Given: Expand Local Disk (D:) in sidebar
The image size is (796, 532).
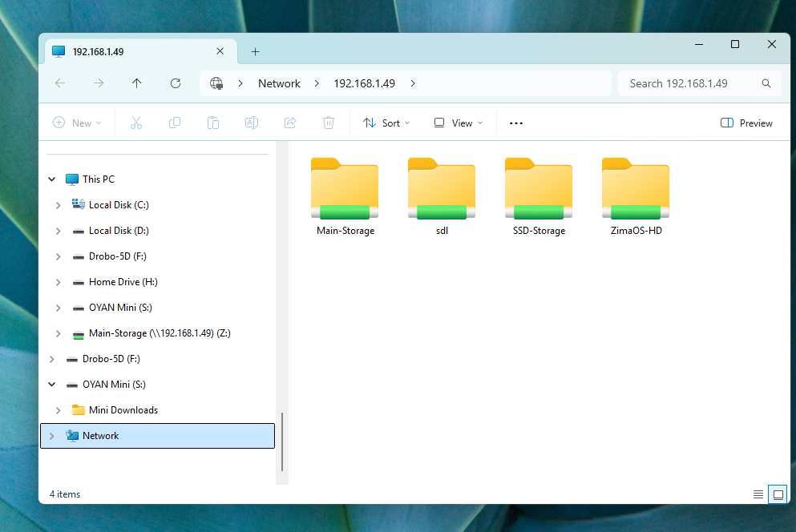Looking at the screenshot, I should click(x=58, y=231).
